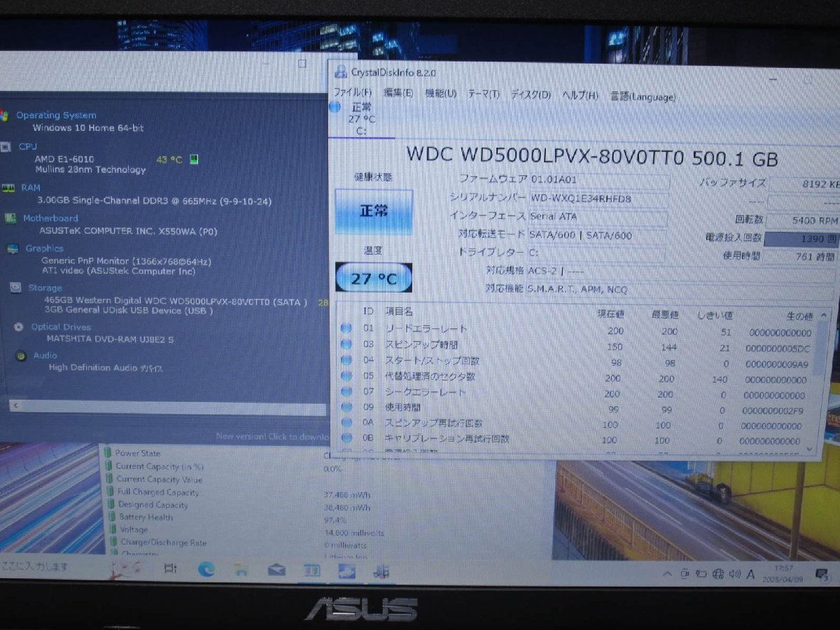Open Microsoft Edge from the taskbar
Image resolution: width=840 pixels, height=630 pixels.
pyautogui.click(x=205, y=569)
